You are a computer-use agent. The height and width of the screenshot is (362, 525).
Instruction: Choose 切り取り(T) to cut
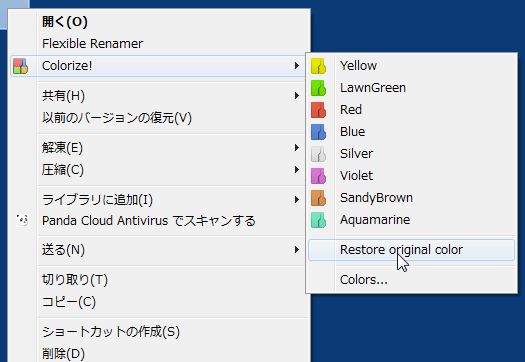[159, 280]
